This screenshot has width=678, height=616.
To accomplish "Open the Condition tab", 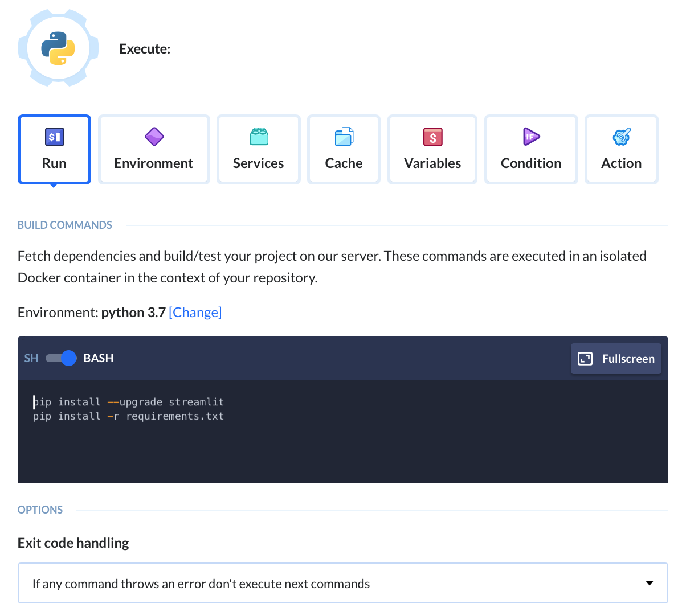I will click(x=531, y=150).
